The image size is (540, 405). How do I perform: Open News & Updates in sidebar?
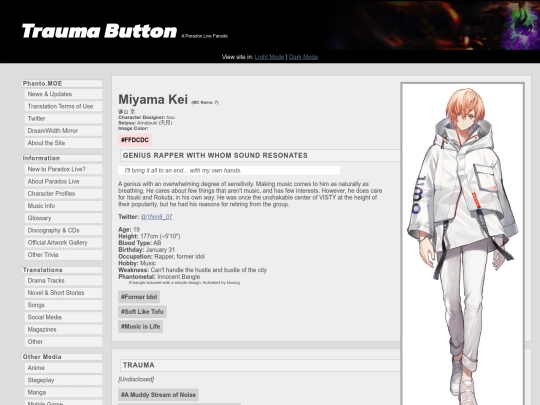[x=63, y=94]
